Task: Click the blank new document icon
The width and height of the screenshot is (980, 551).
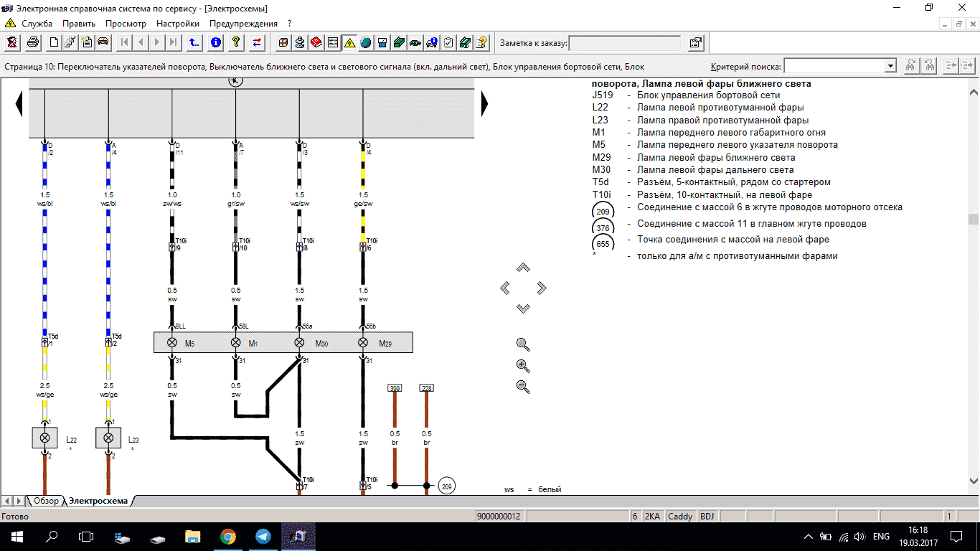Action: 54,42
